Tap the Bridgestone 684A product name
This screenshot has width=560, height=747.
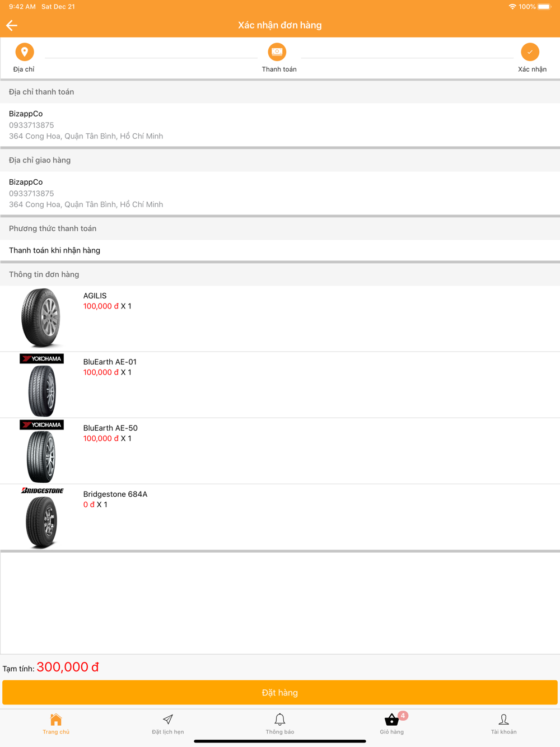[x=115, y=494]
